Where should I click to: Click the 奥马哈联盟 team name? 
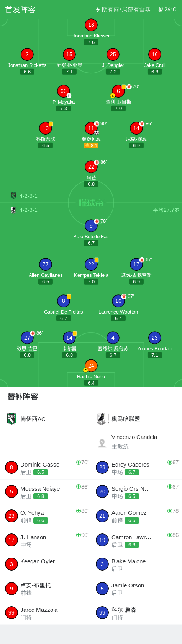click(126, 419)
